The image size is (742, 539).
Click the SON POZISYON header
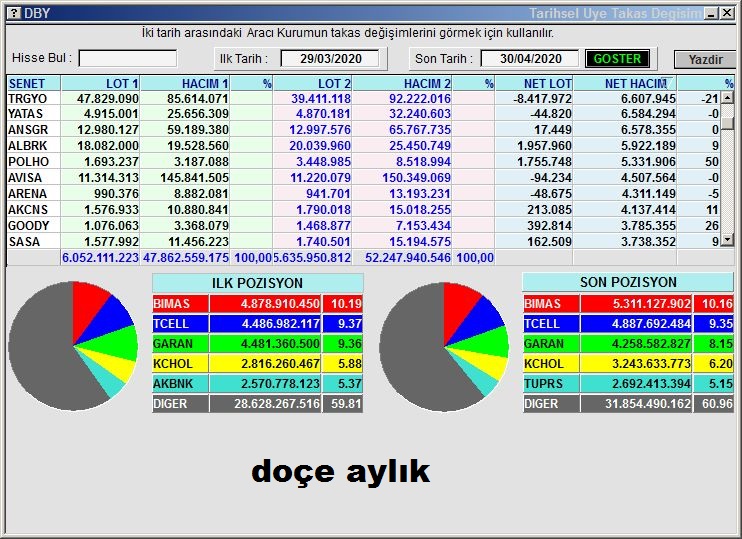coord(628,282)
